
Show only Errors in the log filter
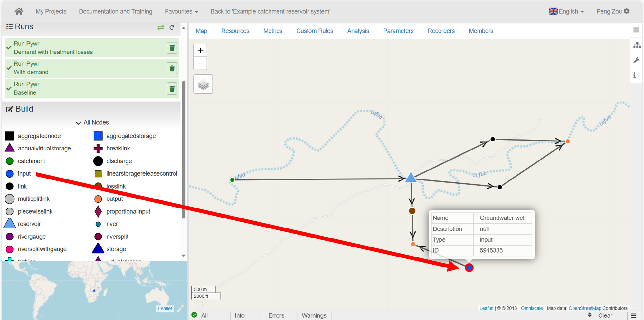point(276,315)
